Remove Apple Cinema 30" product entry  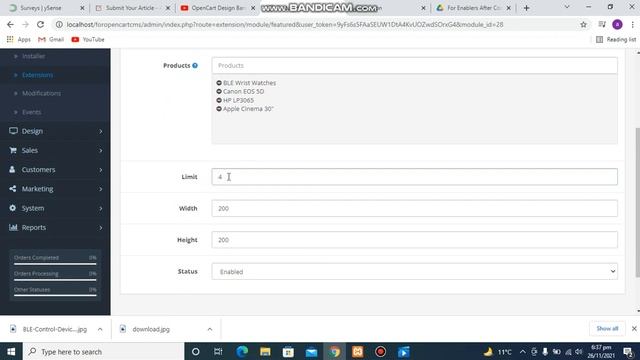(x=219, y=109)
